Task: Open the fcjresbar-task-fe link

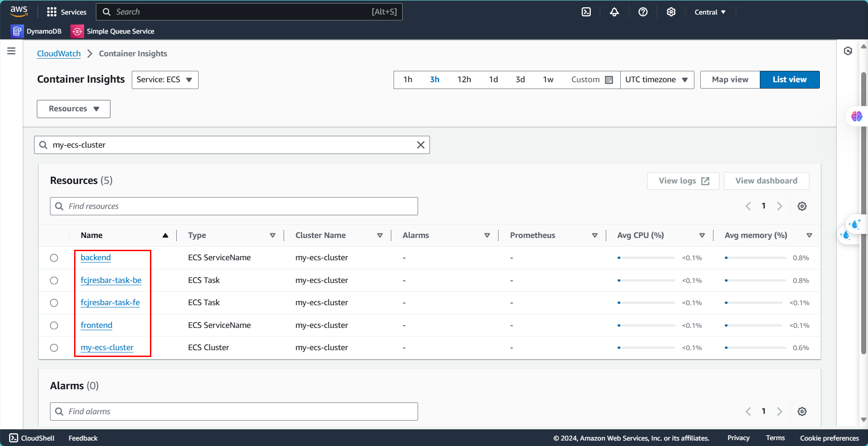Action: pyautogui.click(x=110, y=302)
